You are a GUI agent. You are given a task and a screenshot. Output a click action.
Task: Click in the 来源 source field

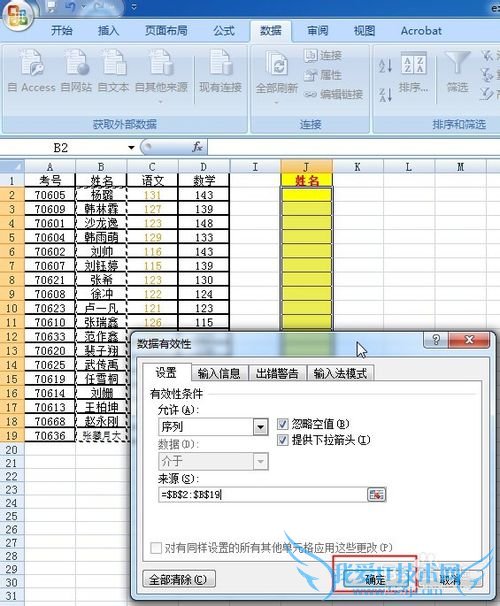tap(263, 494)
